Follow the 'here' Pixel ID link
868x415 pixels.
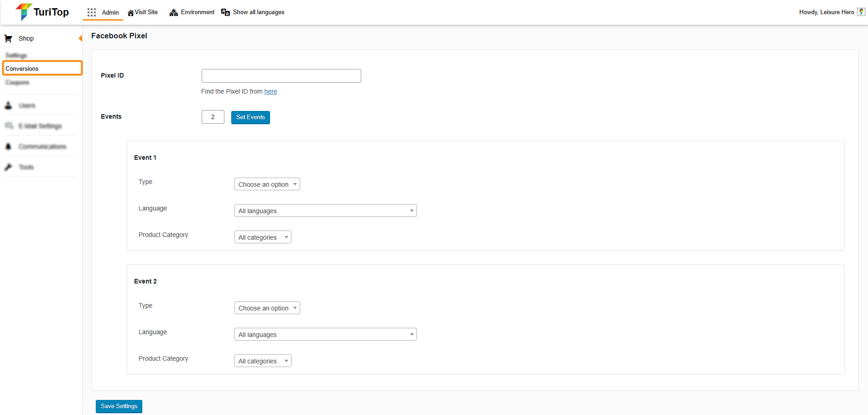(270, 91)
